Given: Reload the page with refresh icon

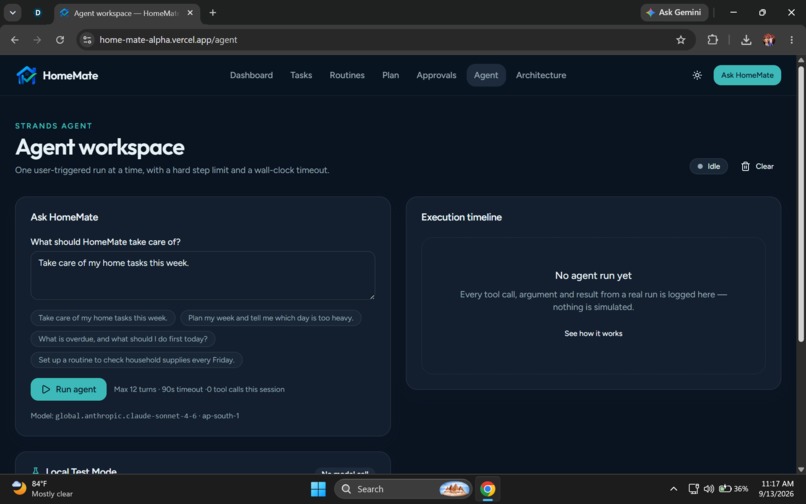Looking at the screenshot, I should click(60, 40).
